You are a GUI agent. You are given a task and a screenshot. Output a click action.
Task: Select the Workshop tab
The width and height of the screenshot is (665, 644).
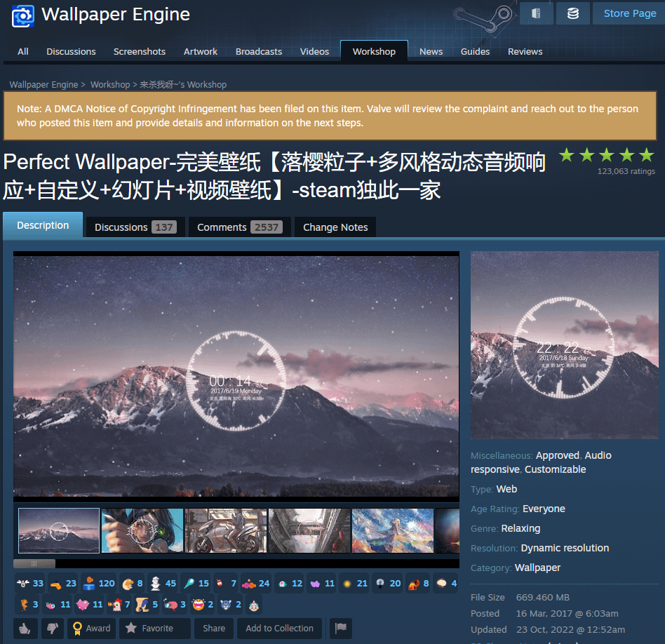374,51
